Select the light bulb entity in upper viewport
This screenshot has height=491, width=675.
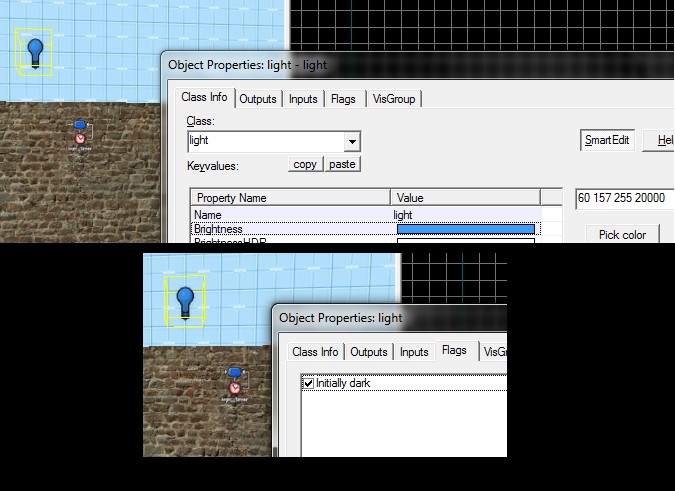pyautogui.click(x=35, y=50)
